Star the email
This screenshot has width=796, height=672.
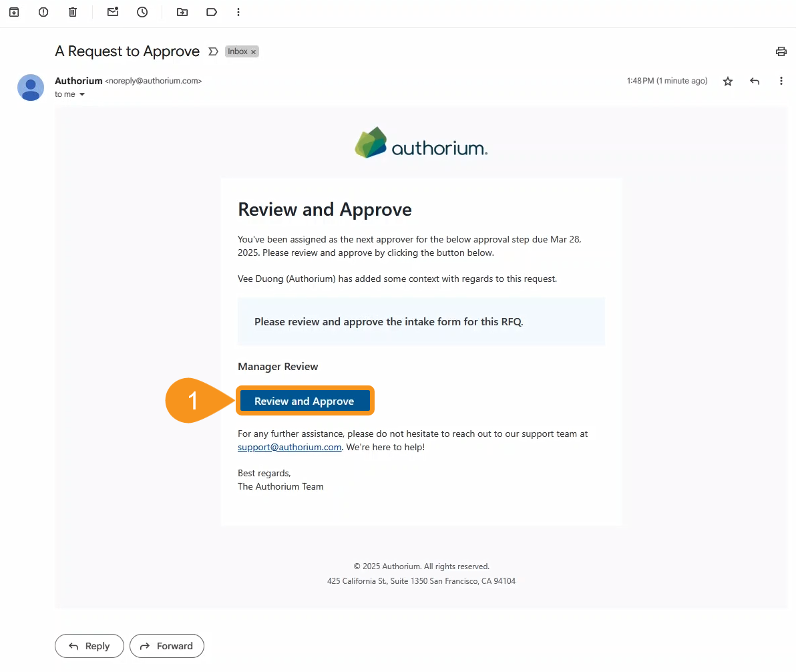tap(727, 81)
